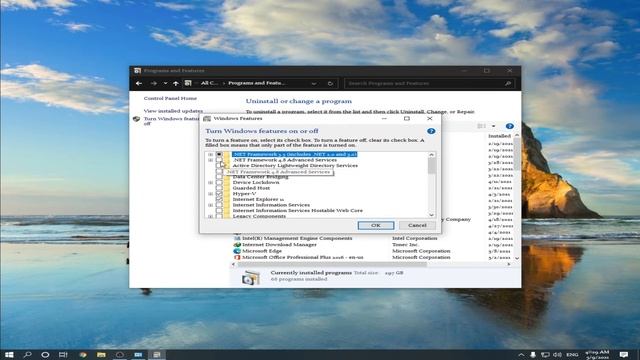640x360 pixels.
Task: Click the Microsoft Edge program icon
Action: [x=237, y=251]
